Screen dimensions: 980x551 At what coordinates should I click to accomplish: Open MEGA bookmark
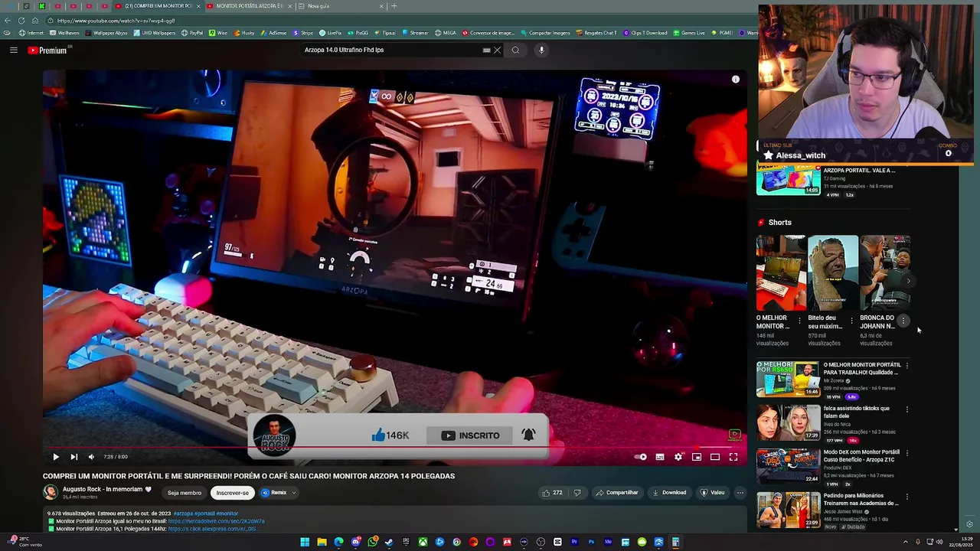tap(446, 33)
